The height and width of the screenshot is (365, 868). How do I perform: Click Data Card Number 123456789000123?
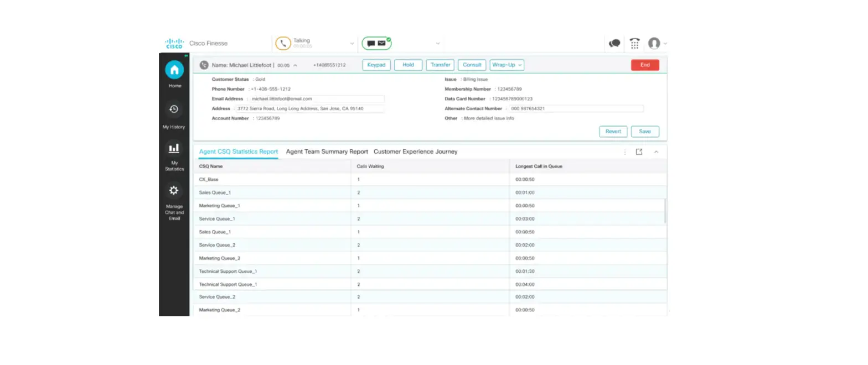[x=512, y=98]
